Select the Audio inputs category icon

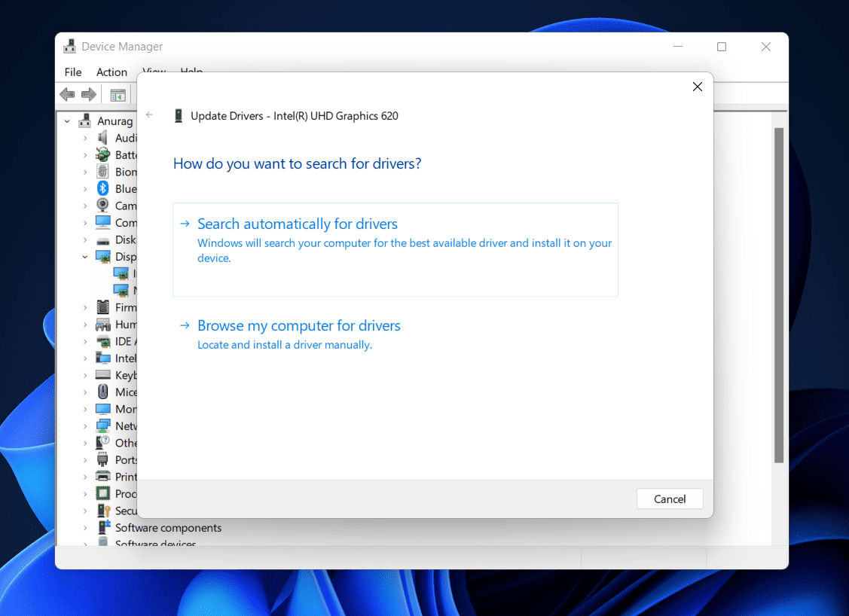tap(103, 138)
